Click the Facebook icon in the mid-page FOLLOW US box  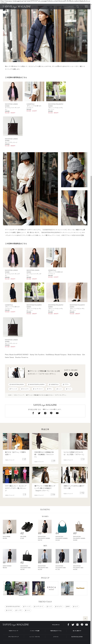pos(33,413)
